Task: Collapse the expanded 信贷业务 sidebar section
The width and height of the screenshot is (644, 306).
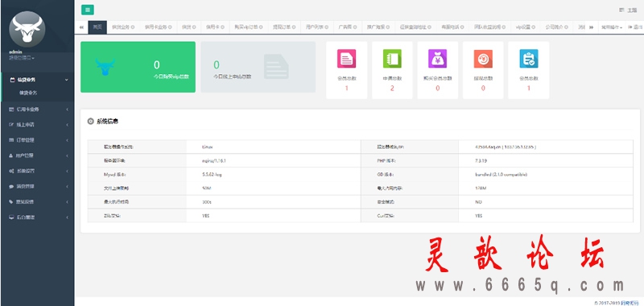Action: 67,80
